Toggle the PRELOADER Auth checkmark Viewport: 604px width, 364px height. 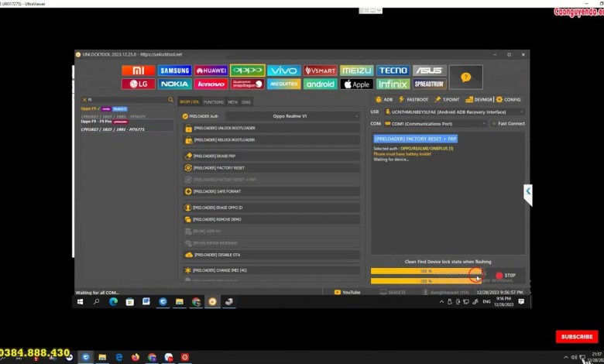186,116
